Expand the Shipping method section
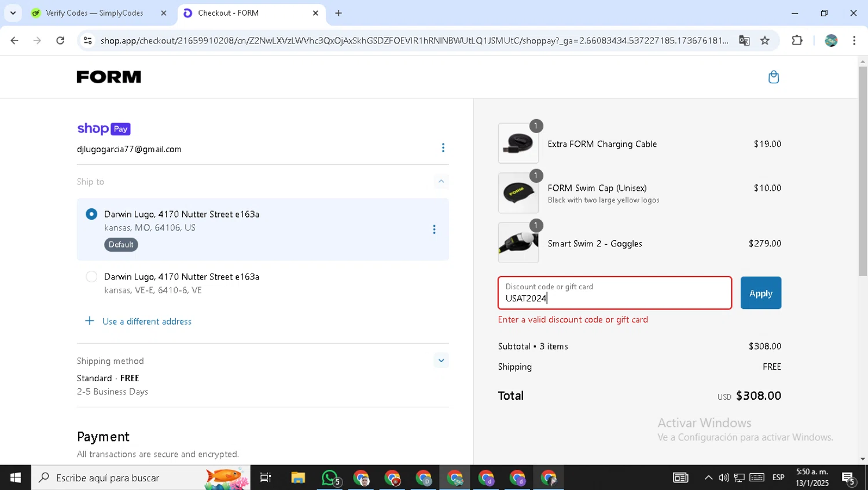This screenshot has width=868, height=490. pyautogui.click(x=441, y=360)
